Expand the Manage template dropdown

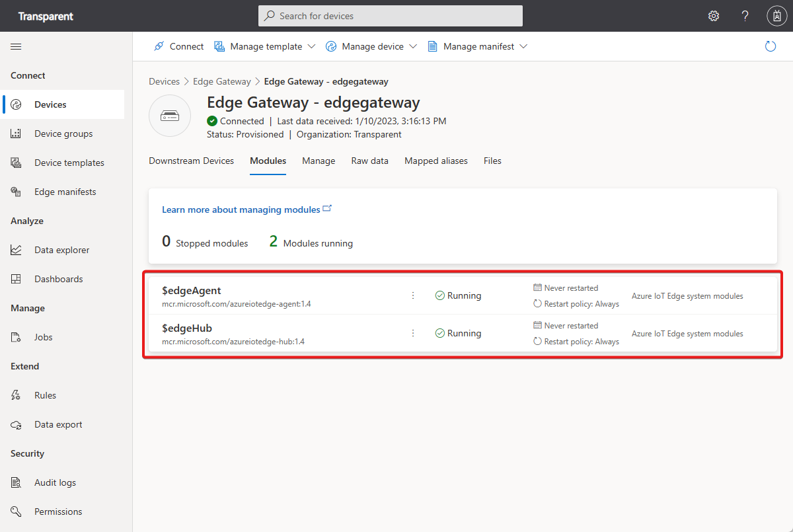pos(264,46)
